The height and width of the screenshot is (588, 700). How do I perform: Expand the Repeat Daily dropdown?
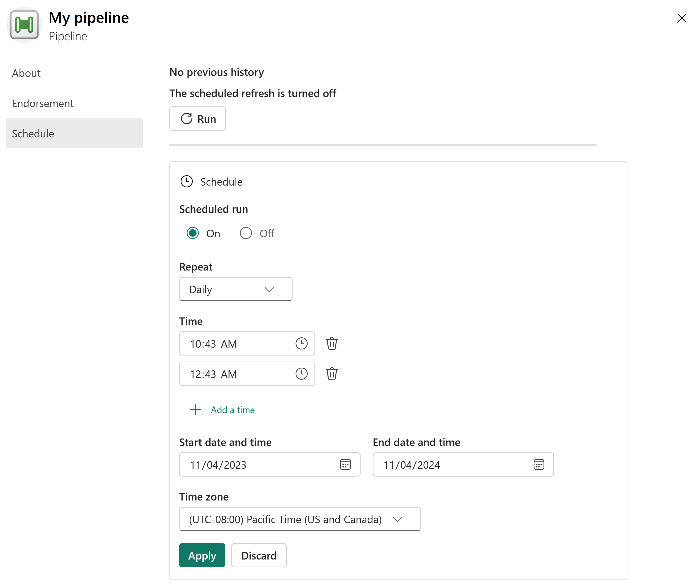[x=236, y=289]
